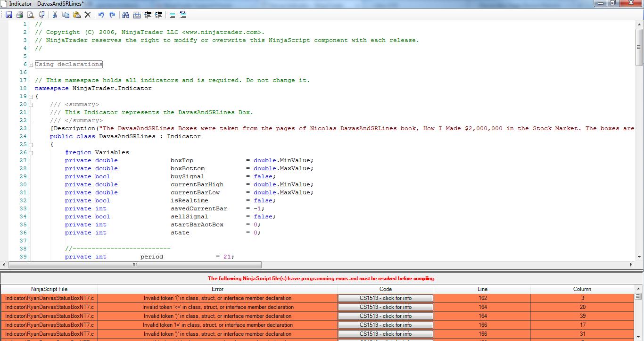Click the Copyright comment on line 2
This screenshot has height=341, width=644.
coord(150,32)
